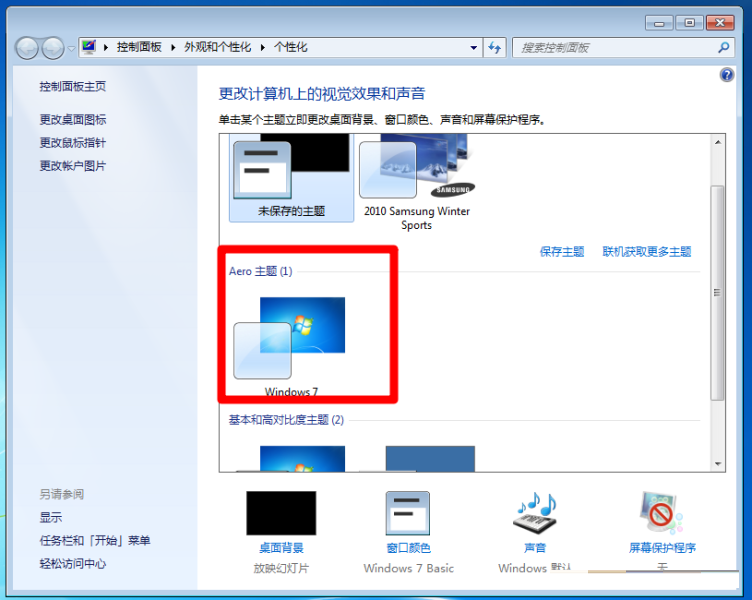Close the Personalization window
Image resolution: width=752 pixels, height=600 pixels.
[720, 23]
